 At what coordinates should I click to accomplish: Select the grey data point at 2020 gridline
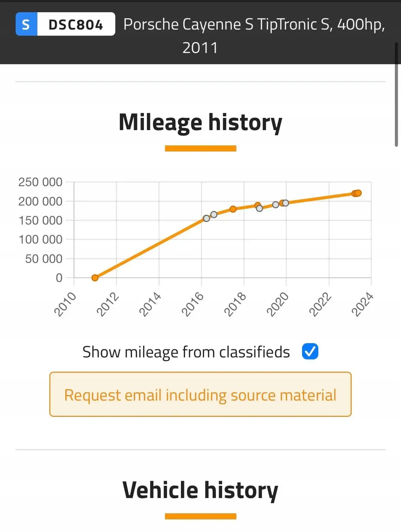(286, 203)
